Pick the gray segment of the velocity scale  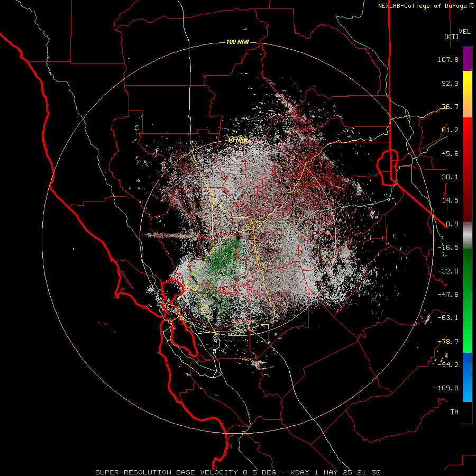click(467, 235)
